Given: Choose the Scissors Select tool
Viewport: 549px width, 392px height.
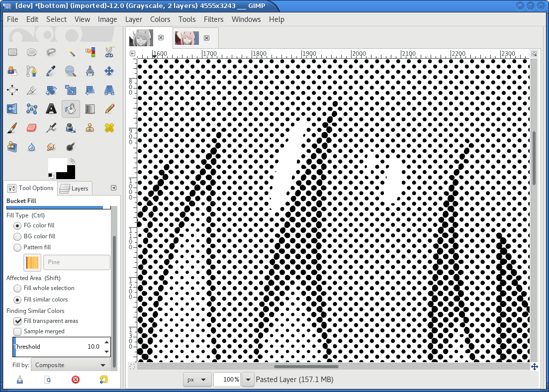Looking at the screenshot, I should click(109, 52).
